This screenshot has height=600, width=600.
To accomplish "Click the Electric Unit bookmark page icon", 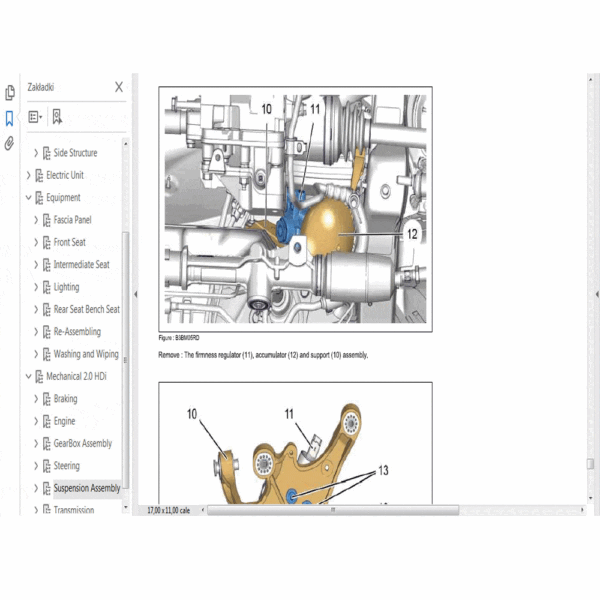I will 39,175.
